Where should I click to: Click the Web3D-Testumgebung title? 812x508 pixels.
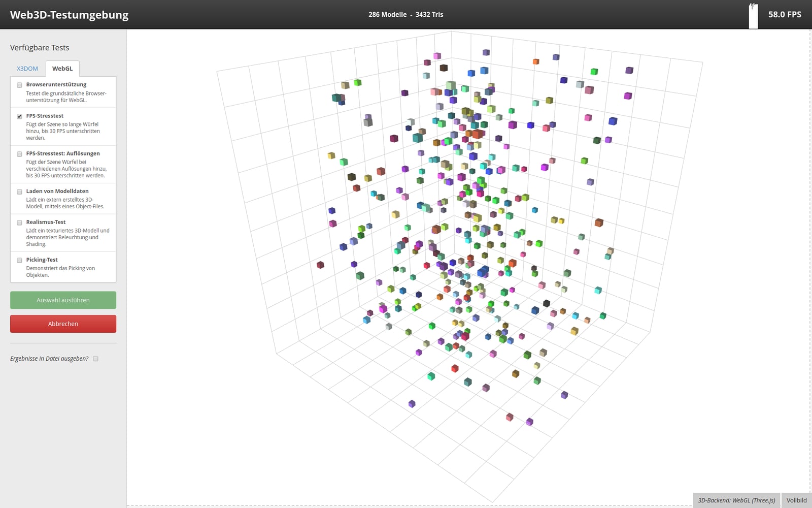[x=70, y=15]
